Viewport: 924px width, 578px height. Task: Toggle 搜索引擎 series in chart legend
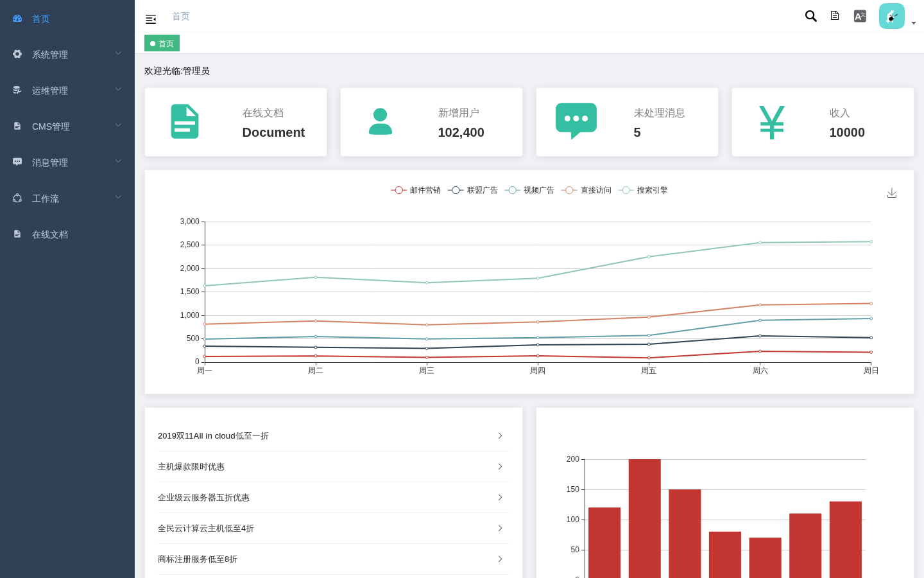tap(643, 190)
